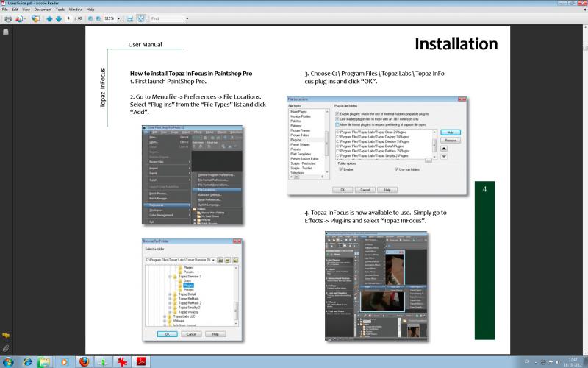Open the Edit menu

point(15,10)
